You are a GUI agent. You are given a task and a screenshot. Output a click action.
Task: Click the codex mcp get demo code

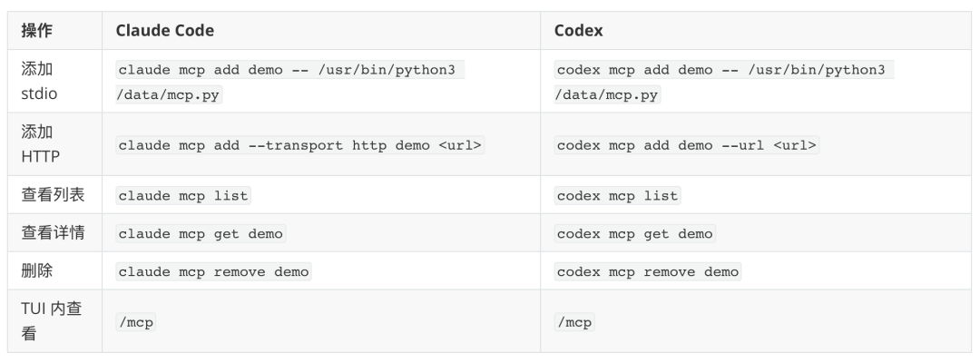634,233
